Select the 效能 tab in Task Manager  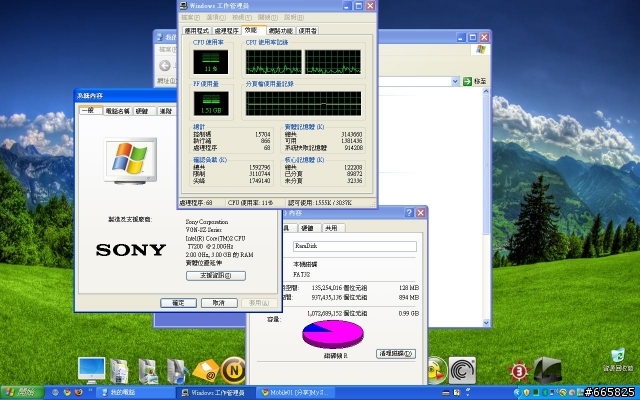(x=253, y=30)
